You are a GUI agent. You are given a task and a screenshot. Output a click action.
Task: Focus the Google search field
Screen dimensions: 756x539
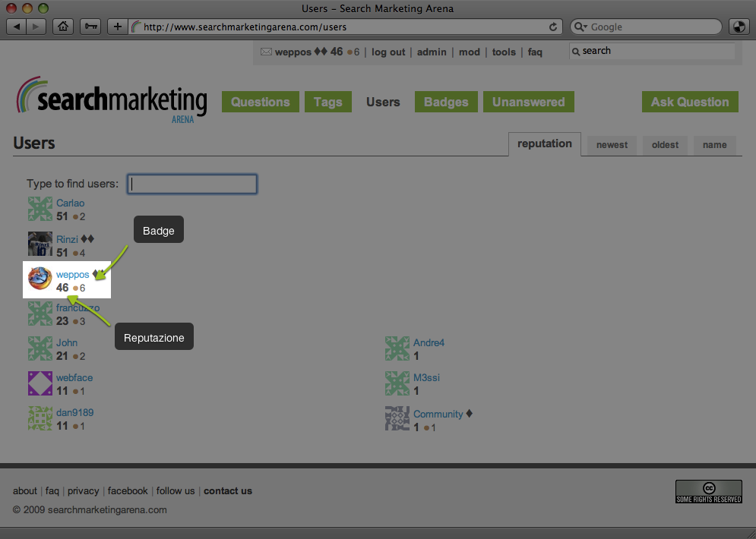pyautogui.click(x=646, y=27)
